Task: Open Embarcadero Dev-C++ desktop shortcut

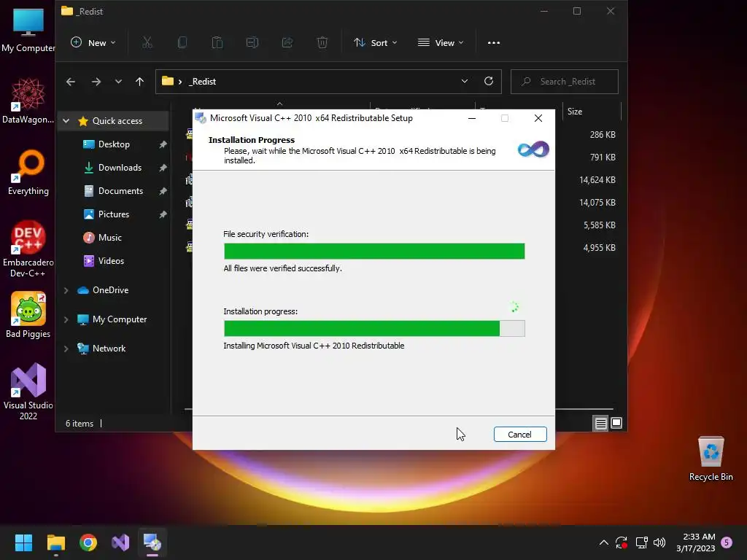Action: tap(28, 249)
